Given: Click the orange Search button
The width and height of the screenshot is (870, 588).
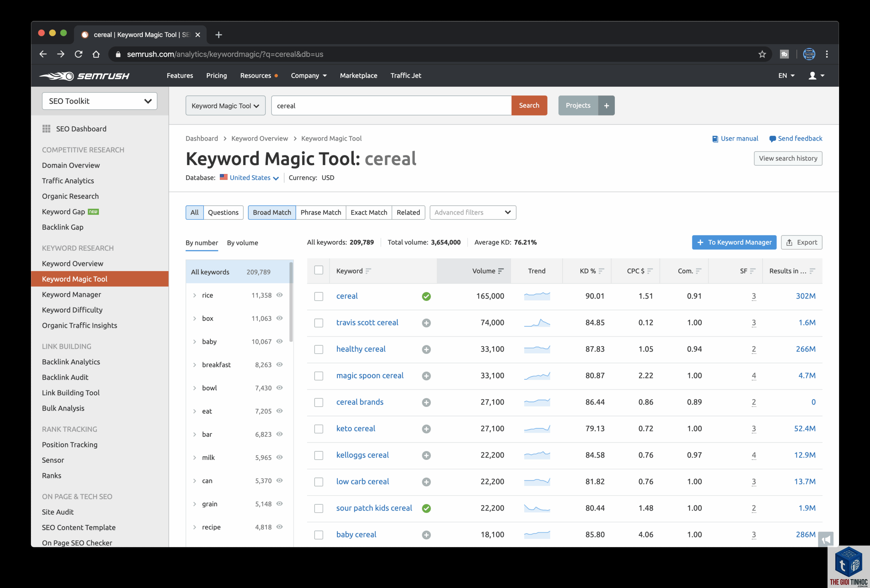Looking at the screenshot, I should 529,106.
